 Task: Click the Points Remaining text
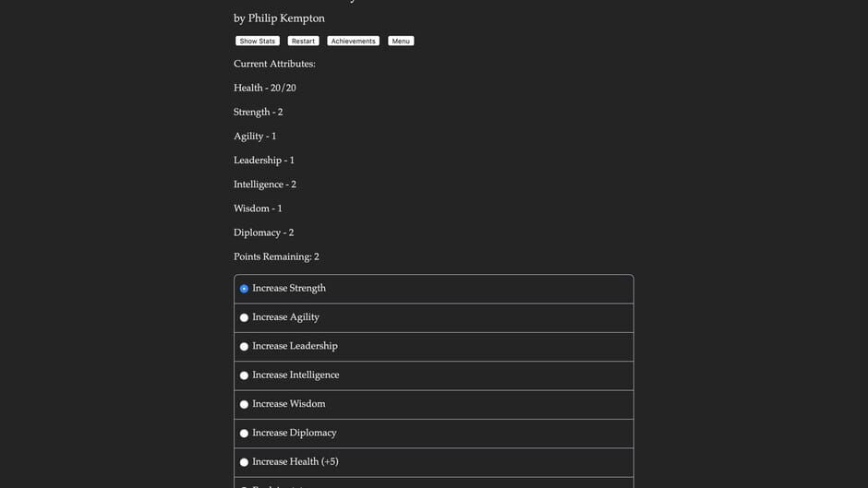click(x=276, y=257)
